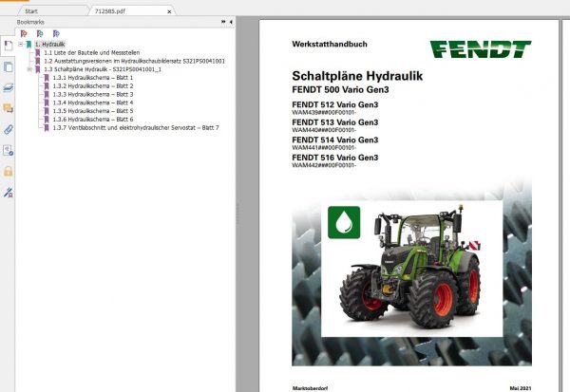Screen dimensions: 570x392
Task: Switch to the 712585.pdf tab
Action: pos(110,11)
